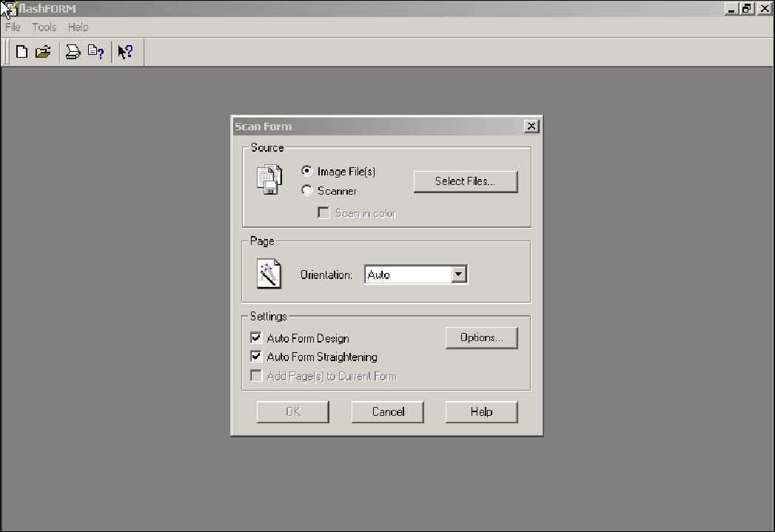Select the Scanner radio button
This screenshot has height=532, width=775.
306,190
